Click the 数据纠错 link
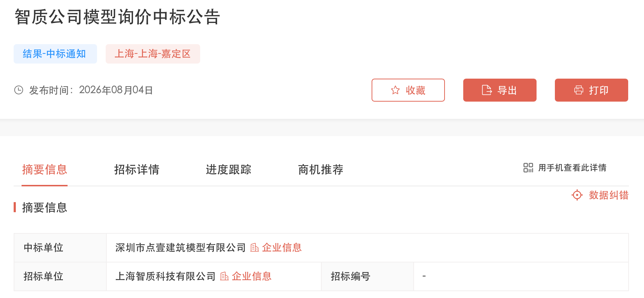The height and width of the screenshot is (298, 644). (608, 195)
